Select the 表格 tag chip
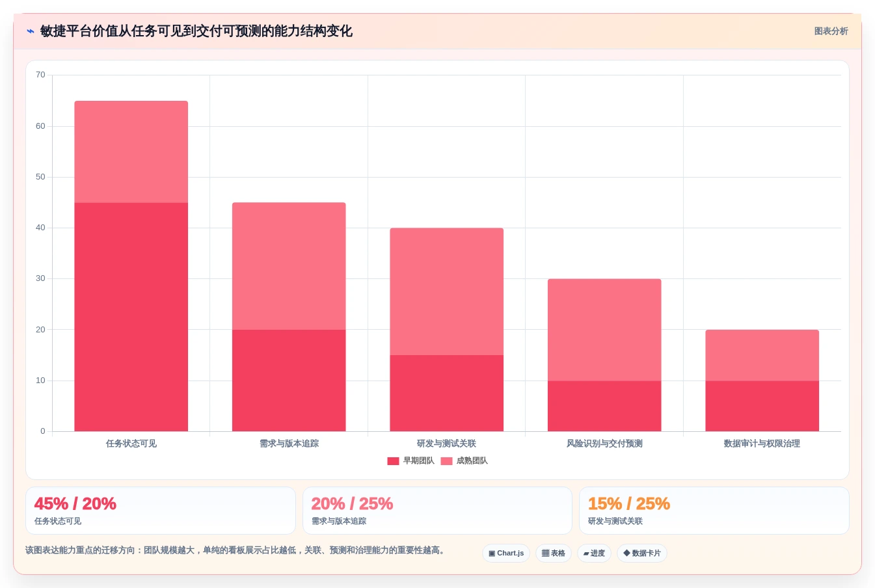 [x=554, y=554]
